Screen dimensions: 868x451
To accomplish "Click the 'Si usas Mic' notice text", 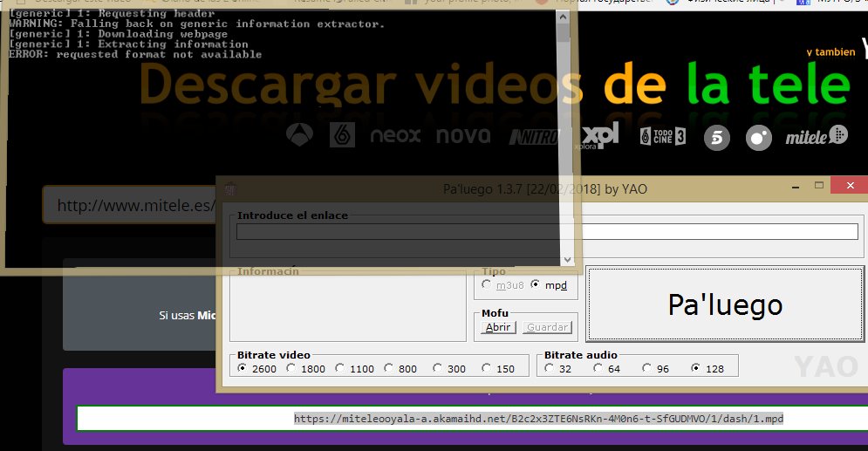I will pos(187,316).
